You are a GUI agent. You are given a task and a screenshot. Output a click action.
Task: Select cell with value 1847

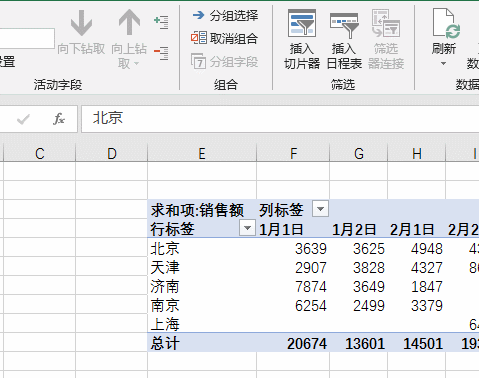[x=417, y=286]
